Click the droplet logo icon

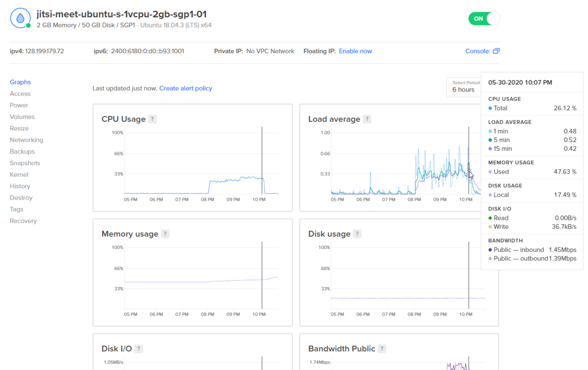[x=20, y=19]
